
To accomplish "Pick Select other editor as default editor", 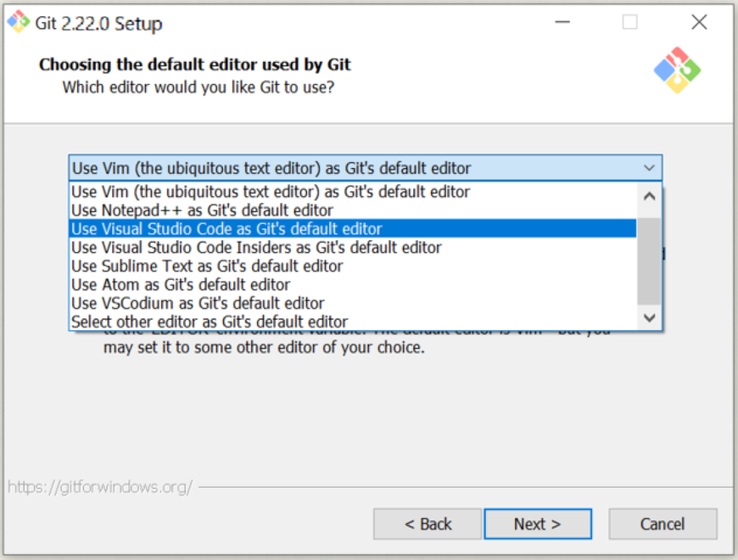I will pos(353,322).
